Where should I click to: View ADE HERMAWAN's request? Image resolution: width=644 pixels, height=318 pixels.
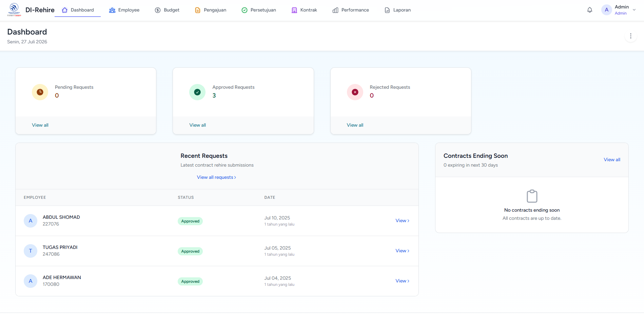point(403,281)
